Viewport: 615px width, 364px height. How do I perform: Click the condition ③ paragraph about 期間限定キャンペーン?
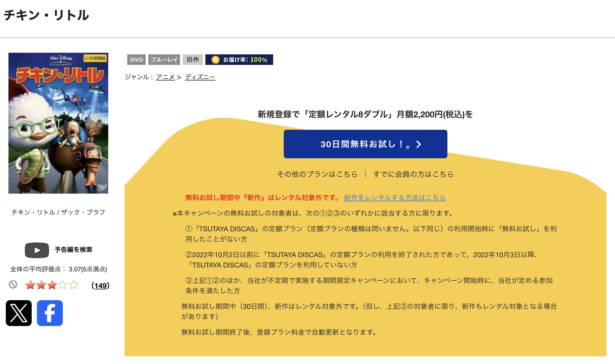(x=369, y=286)
